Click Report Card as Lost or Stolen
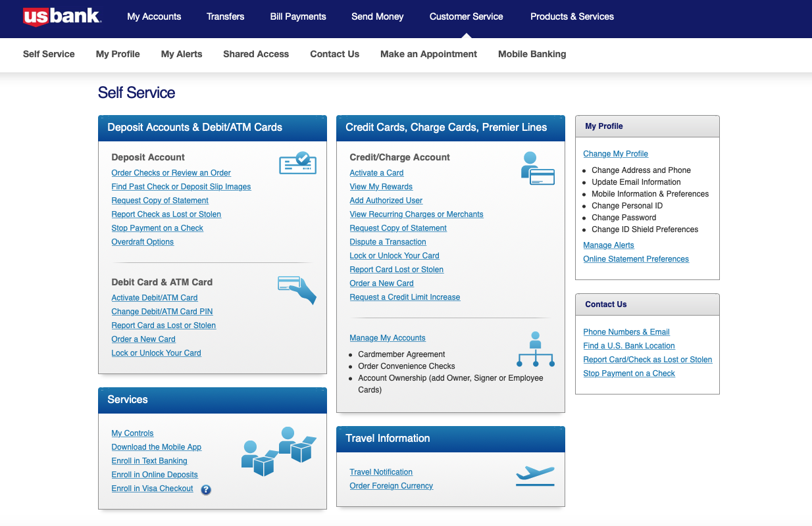Screen dimensions: 812x526 [164, 325]
